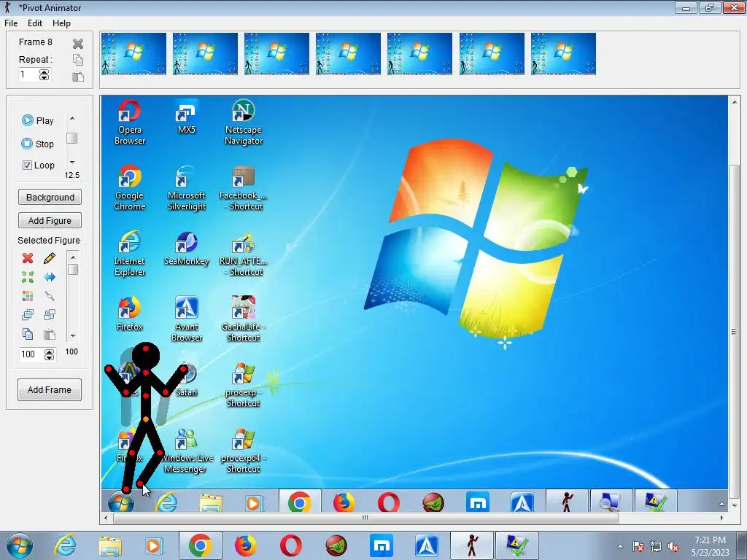Bring selected figure to front icon

coord(28,315)
